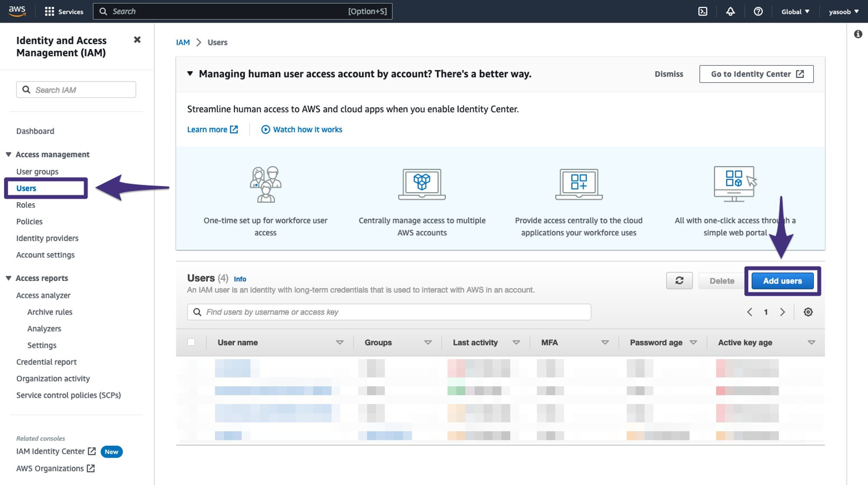This screenshot has width=868, height=485.
Task: Click the external link icon beside Learn more
Action: click(234, 129)
